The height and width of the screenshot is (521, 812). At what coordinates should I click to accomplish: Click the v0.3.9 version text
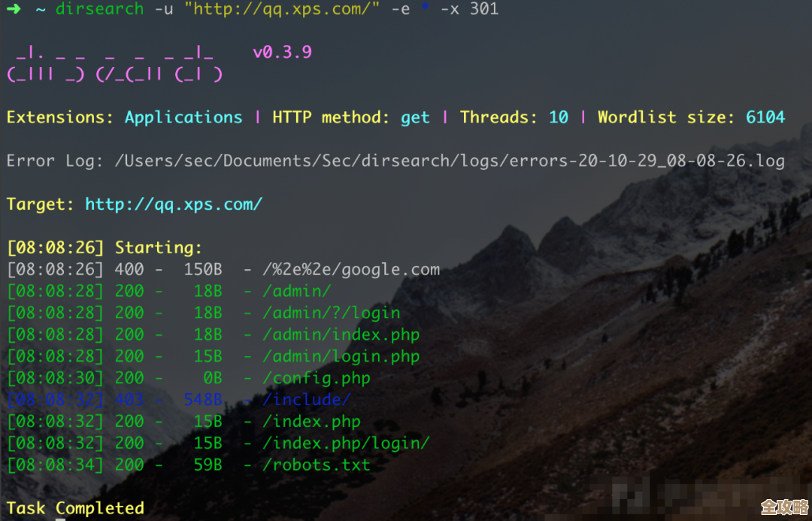[282, 53]
